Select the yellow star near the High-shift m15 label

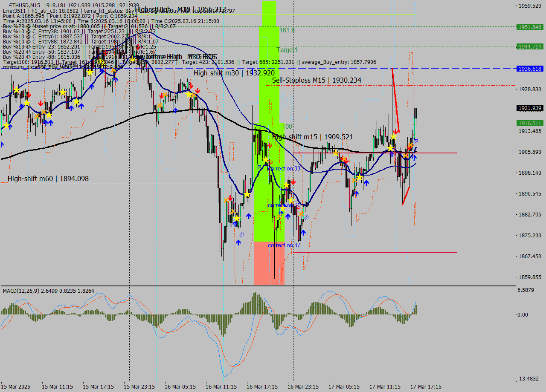point(393,137)
